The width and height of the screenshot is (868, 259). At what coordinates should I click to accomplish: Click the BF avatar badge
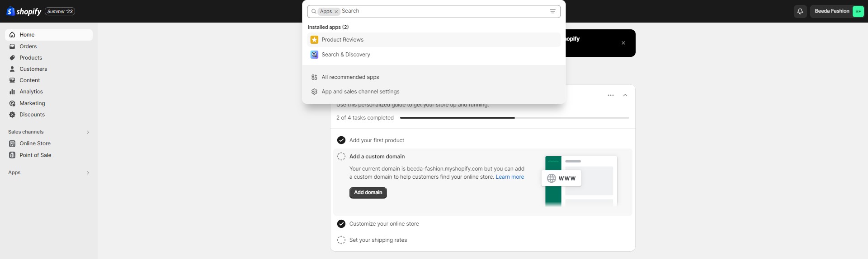(858, 11)
